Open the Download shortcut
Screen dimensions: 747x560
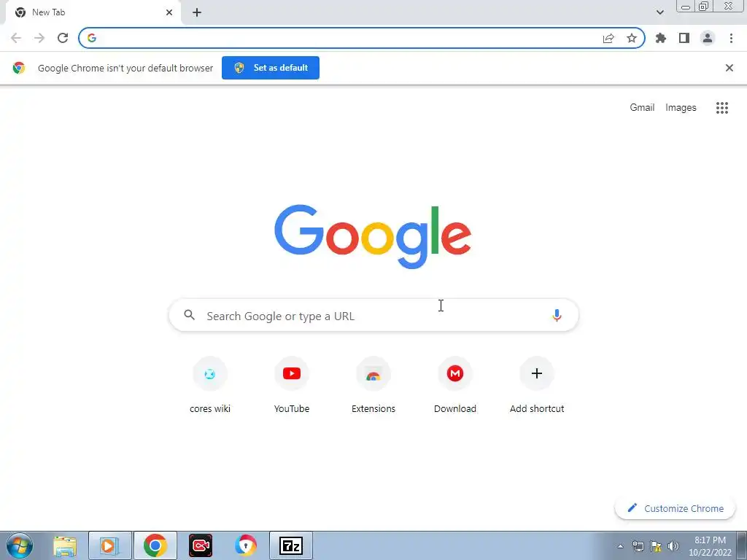coord(455,385)
